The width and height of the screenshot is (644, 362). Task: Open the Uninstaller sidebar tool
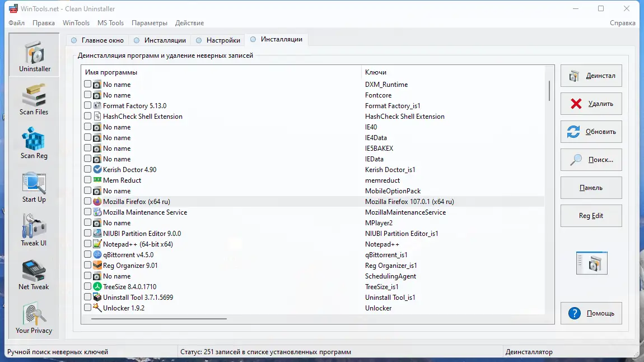coord(34,55)
